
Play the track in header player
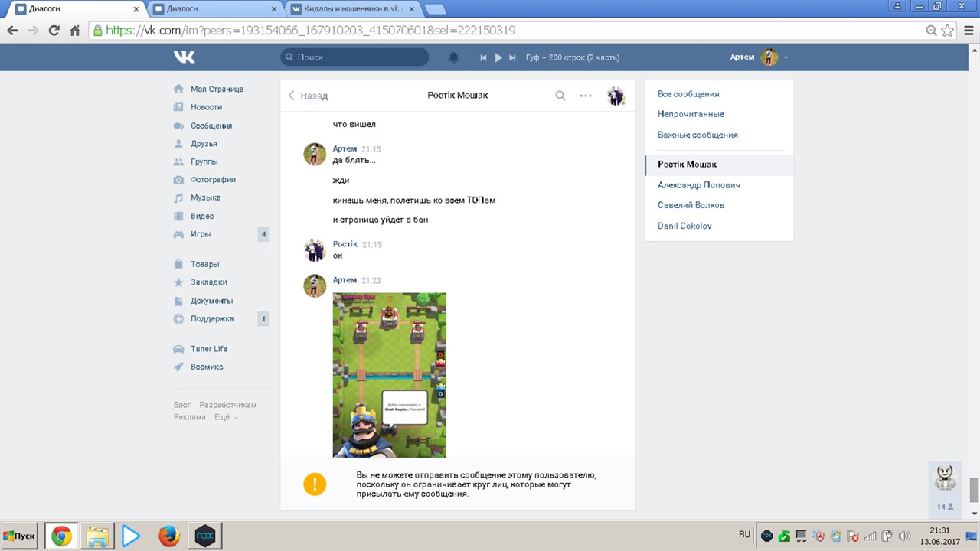click(x=498, y=57)
